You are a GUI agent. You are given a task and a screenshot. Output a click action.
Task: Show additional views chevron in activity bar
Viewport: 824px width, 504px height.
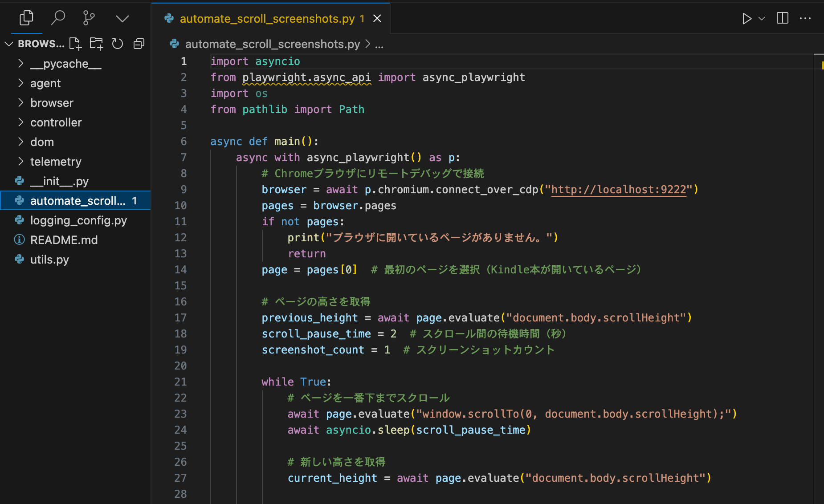122,18
